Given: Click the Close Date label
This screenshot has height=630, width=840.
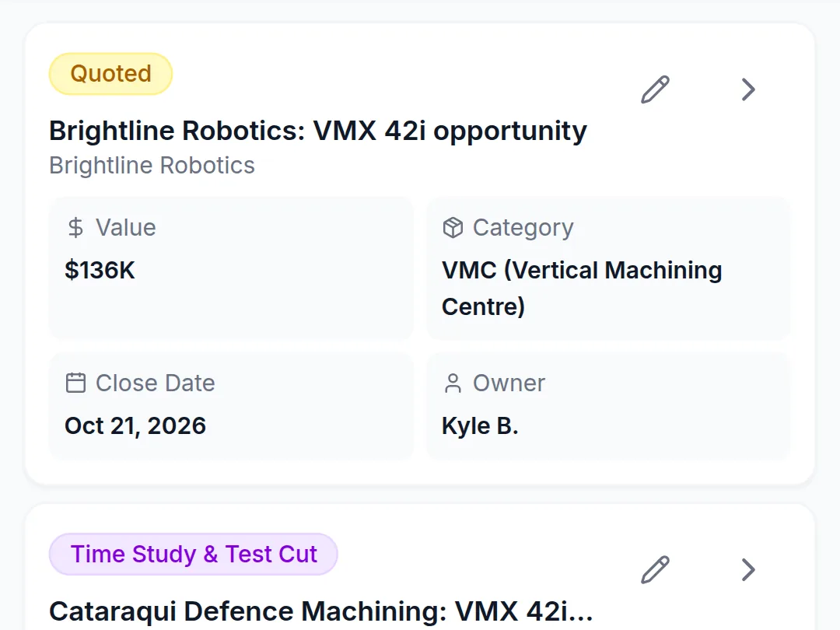Looking at the screenshot, I should [156, 383].
